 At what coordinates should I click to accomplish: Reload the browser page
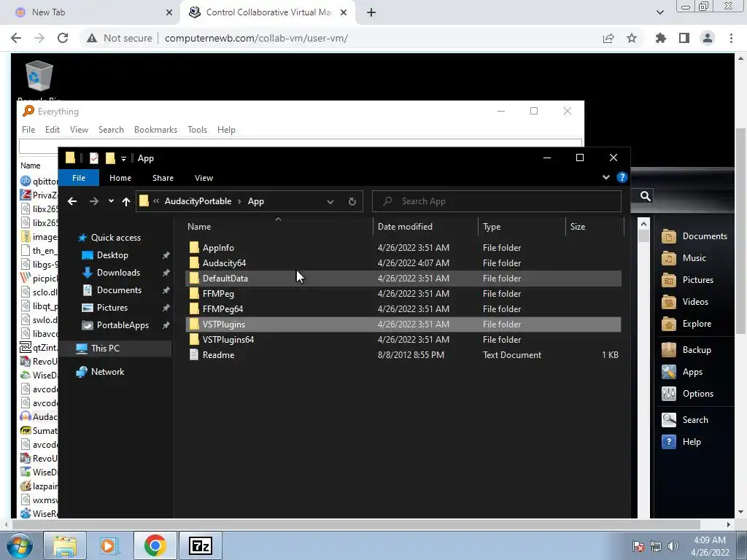[x=63, y=38]
